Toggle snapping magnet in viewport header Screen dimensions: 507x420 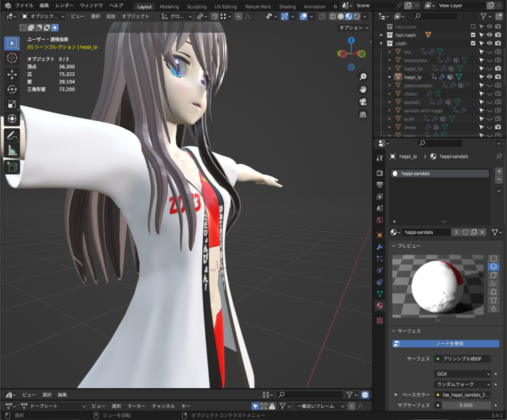(x=214, y=16)
